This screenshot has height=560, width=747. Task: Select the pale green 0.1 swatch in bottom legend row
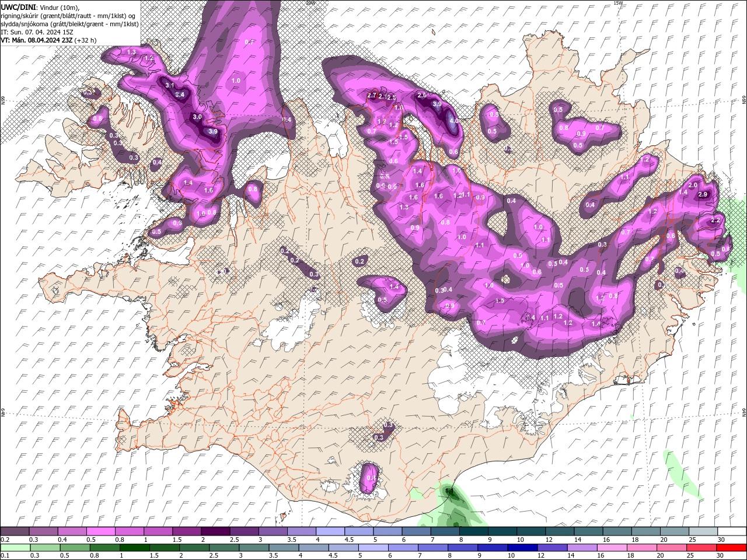pos(16,547)
